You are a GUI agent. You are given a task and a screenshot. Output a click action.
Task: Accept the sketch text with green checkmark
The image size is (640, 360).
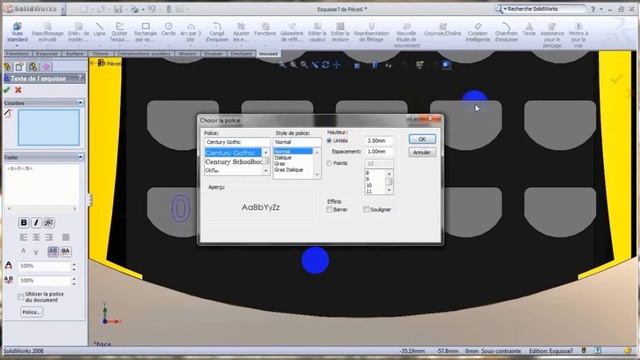[x=7, y=90]
